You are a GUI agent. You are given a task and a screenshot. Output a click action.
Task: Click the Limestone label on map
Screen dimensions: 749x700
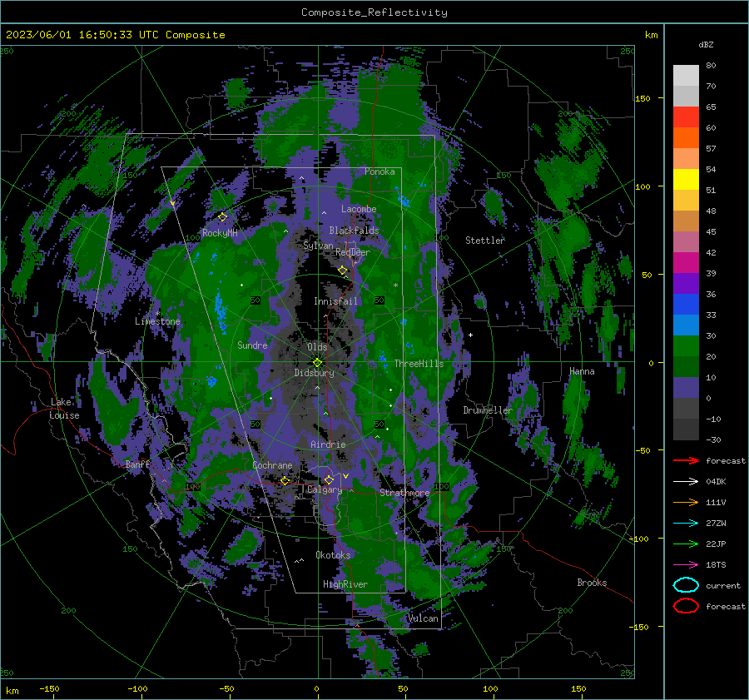157,321
